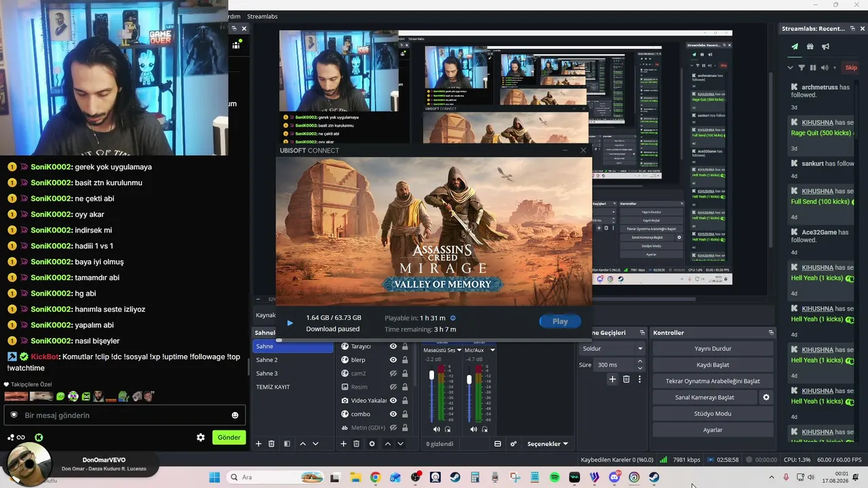
Task: Expand the Seçenekler mixer options menu
Action: click(x=547, y=444)
